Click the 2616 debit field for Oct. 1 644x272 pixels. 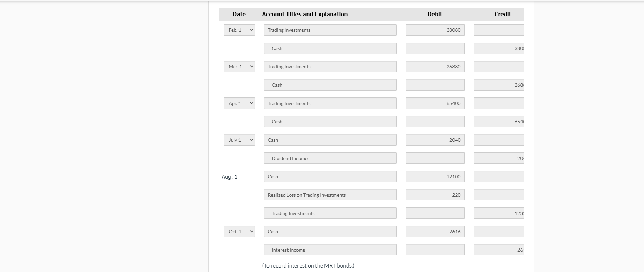click(x=435, y=231)
